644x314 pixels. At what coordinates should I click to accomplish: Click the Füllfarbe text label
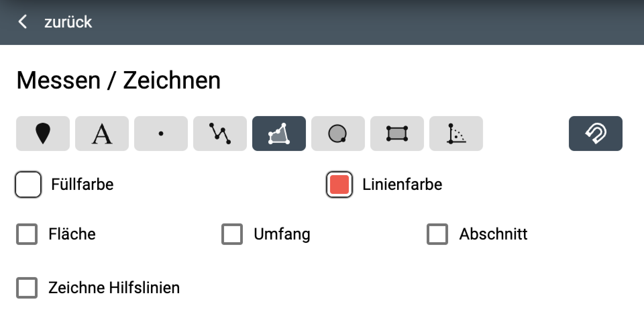coord(82,185)
